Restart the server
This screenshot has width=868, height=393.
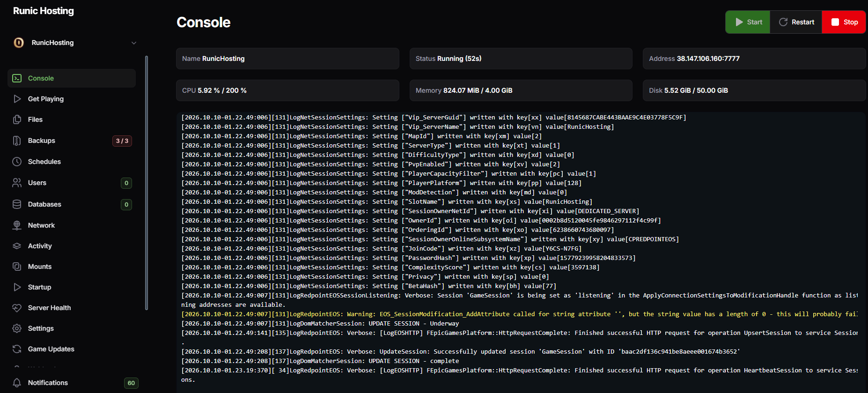(x=796, y=22)
